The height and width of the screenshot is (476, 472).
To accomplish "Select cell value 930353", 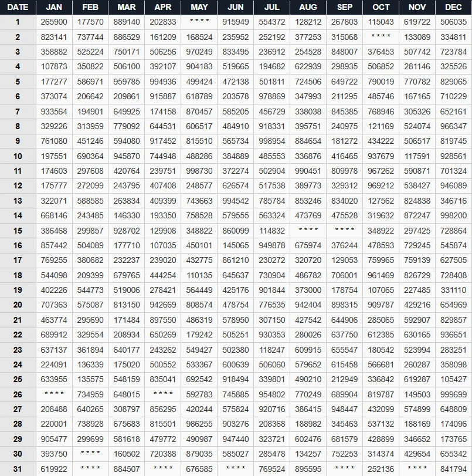I will tap(272, 335).
